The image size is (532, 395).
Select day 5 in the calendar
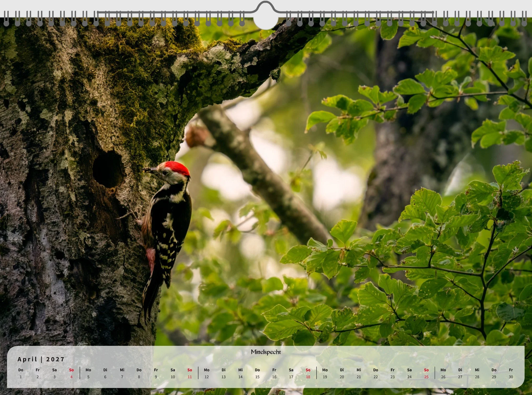88,377
